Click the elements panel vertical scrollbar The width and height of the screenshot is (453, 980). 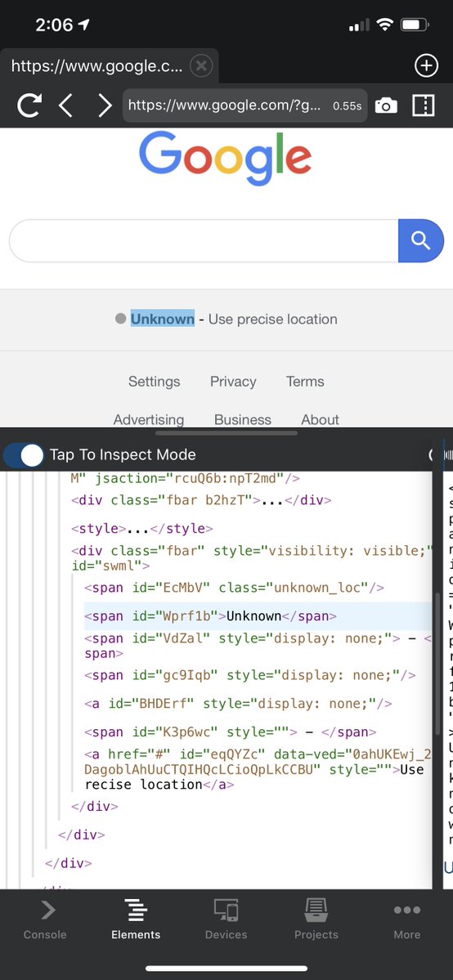(x=437, y=663)
